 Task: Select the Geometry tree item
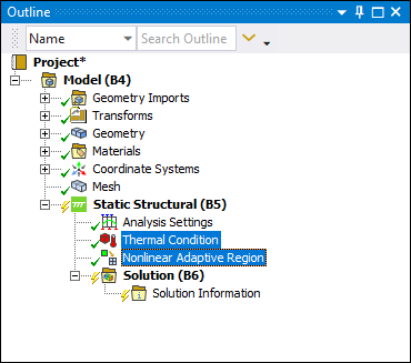tap(119, 134)
